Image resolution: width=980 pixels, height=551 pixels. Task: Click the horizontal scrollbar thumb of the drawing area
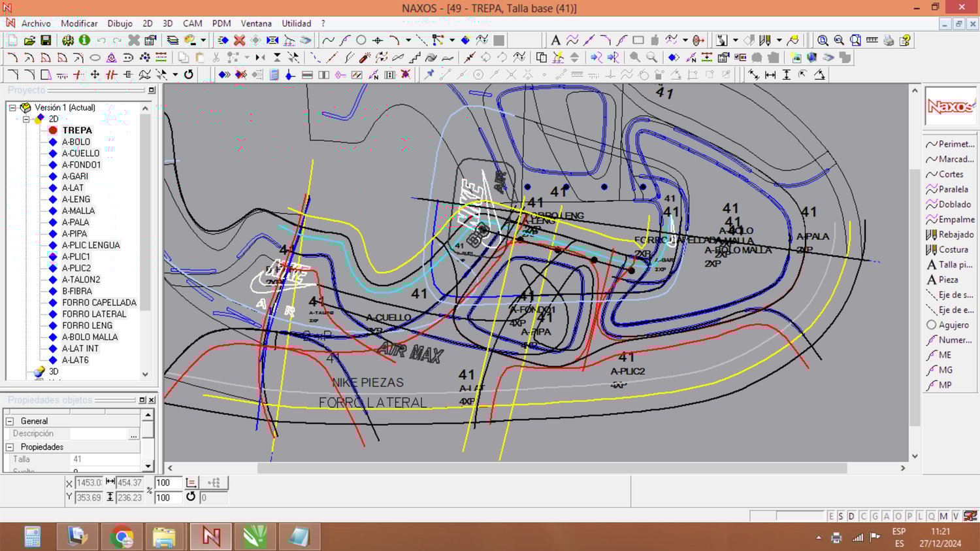(552, 468)
